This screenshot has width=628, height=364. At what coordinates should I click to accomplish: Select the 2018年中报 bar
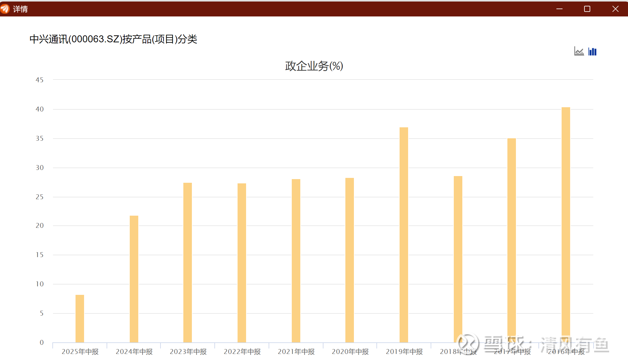tap(458, 259)
